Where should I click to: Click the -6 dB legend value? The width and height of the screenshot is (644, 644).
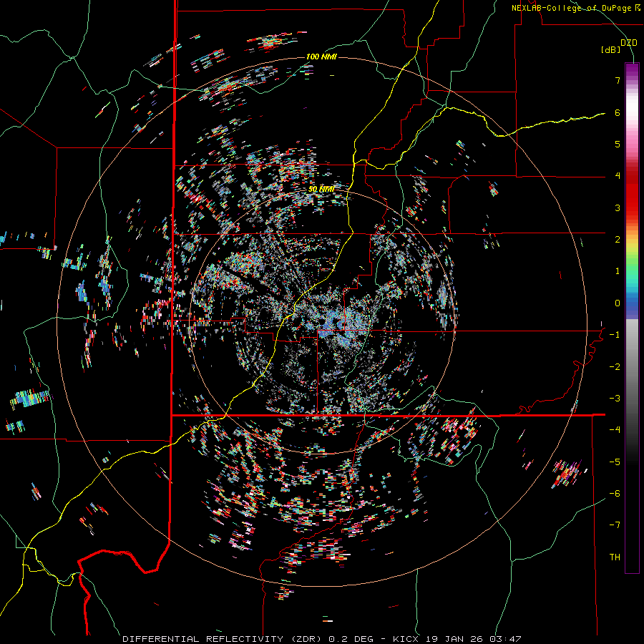(x=615, y=493)
